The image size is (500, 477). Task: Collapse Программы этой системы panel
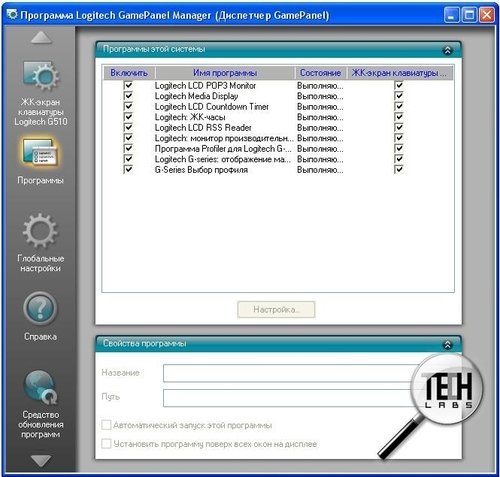point(447,50)
